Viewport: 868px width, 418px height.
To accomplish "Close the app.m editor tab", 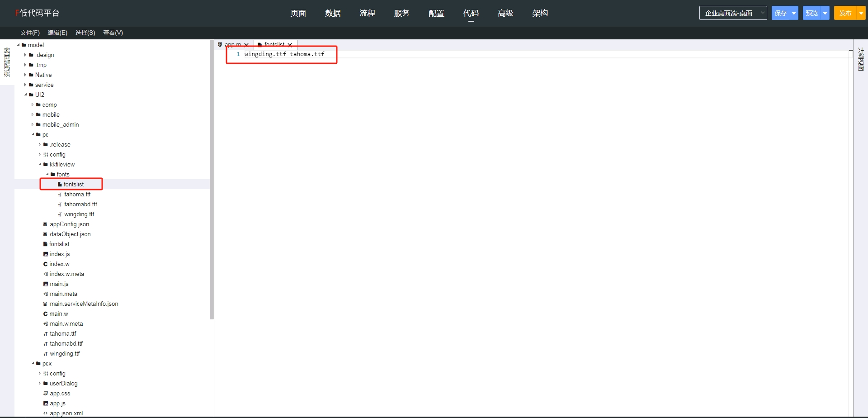I will tap(246, 45).
